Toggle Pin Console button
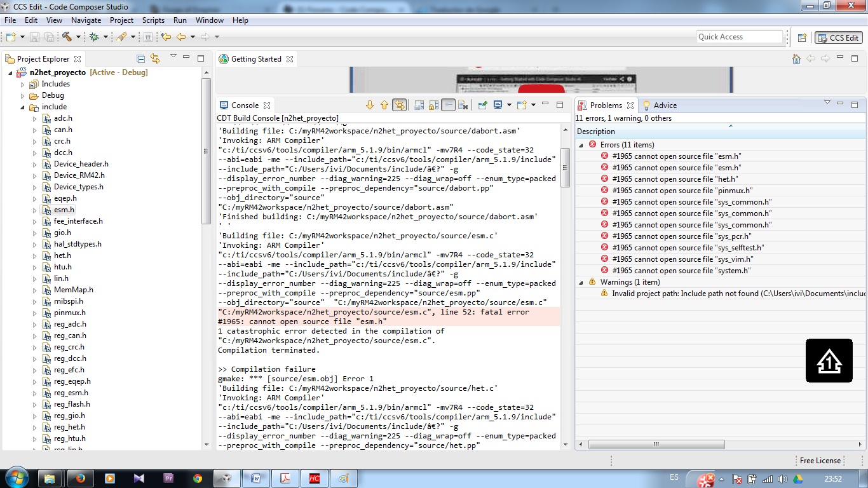 [482, 105]
